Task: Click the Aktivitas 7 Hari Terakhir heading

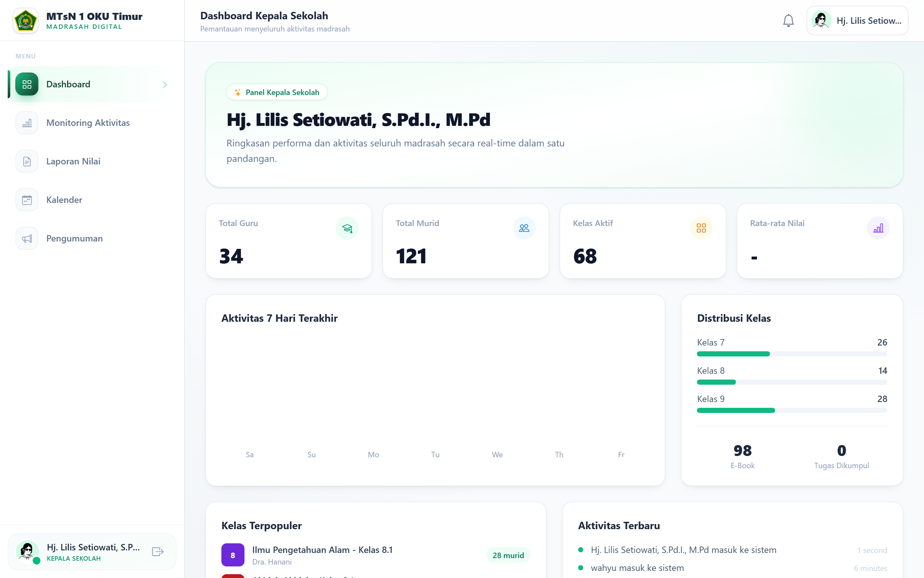Action: [279, 318]
